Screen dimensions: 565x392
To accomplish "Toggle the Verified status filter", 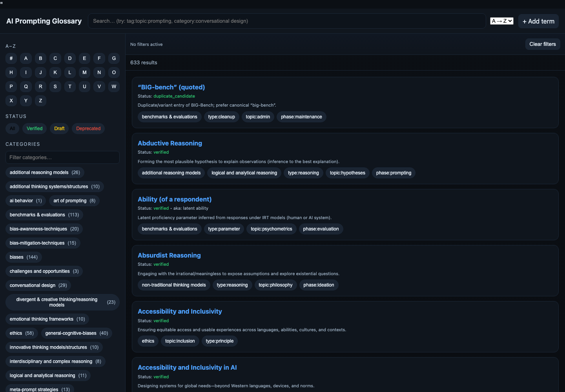I will (x=35, y=129).
